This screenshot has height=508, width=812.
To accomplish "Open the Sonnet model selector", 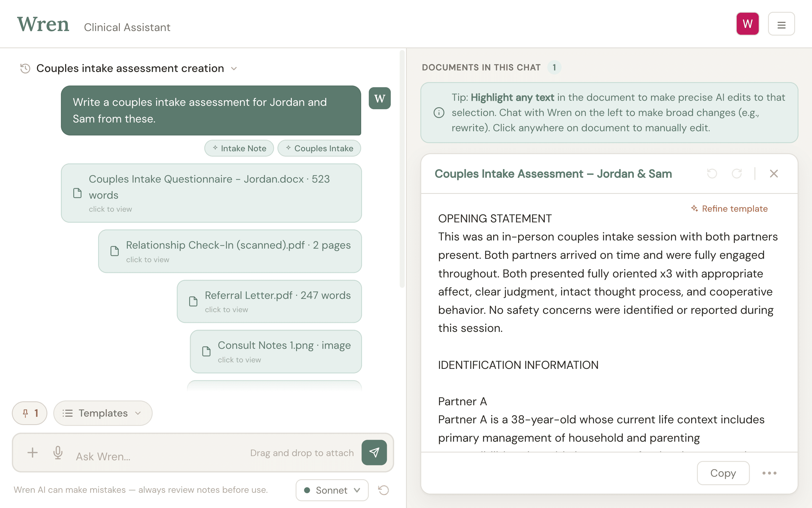I will click(332, 490).
